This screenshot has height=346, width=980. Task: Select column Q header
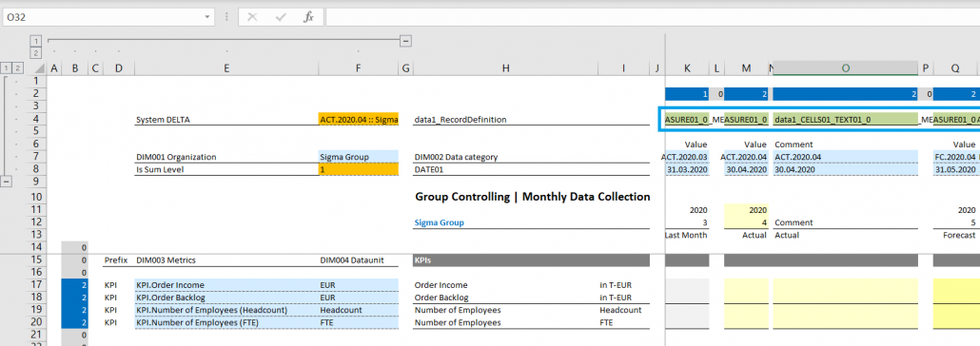[955, 68]
